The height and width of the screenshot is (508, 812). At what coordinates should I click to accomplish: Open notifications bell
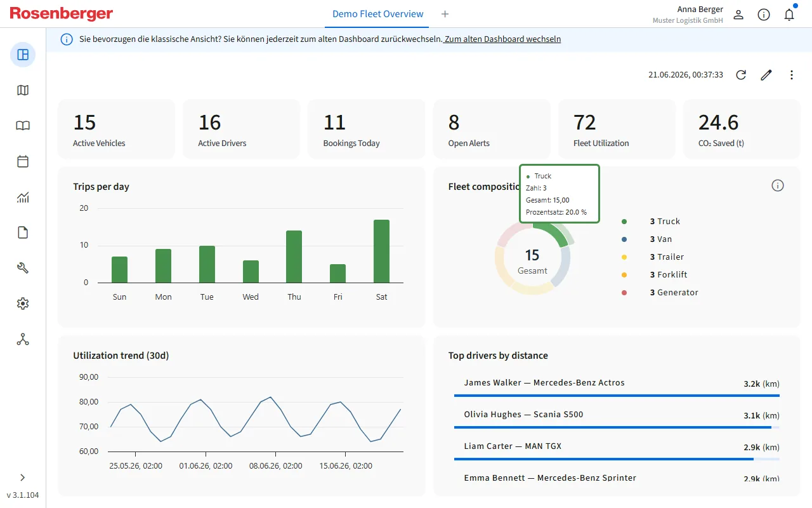coord(789,15)
